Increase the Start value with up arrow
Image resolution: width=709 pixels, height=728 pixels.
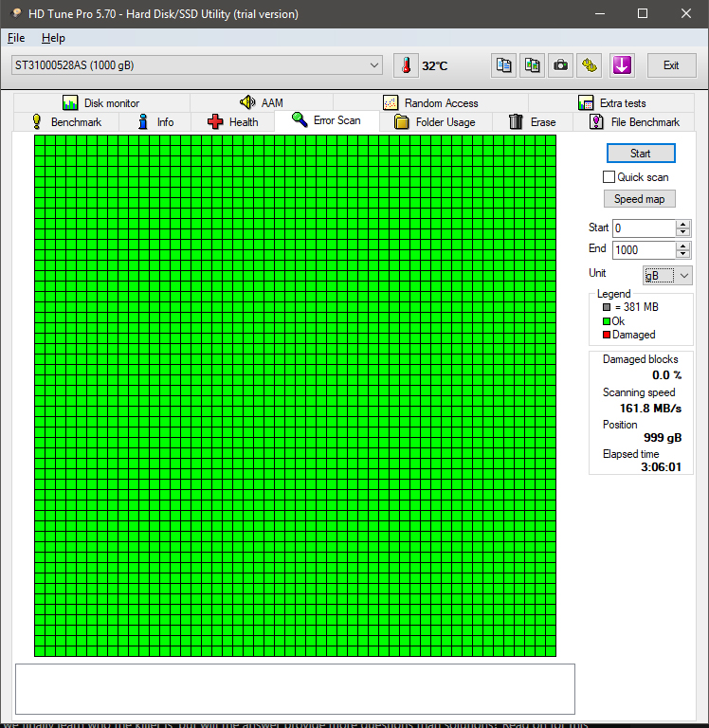683,224
